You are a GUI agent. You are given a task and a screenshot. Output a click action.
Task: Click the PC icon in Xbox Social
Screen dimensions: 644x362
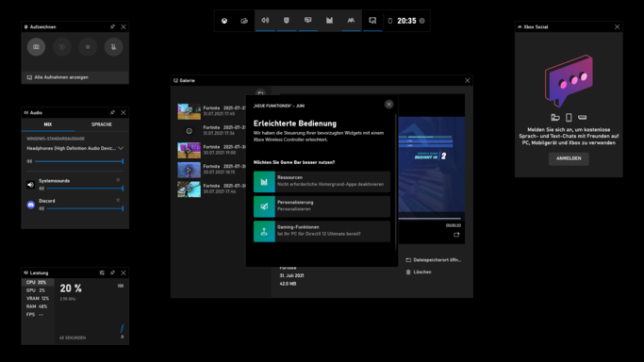(x=555, y=118)
